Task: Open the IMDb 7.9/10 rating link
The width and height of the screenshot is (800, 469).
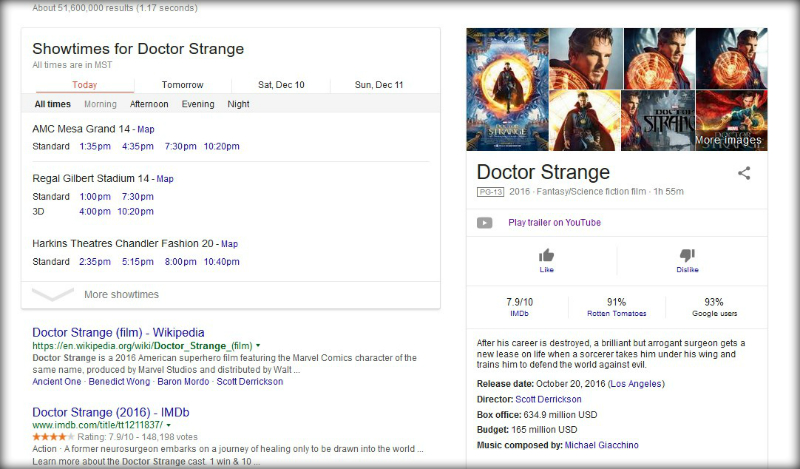Action: tap(519, 307)
